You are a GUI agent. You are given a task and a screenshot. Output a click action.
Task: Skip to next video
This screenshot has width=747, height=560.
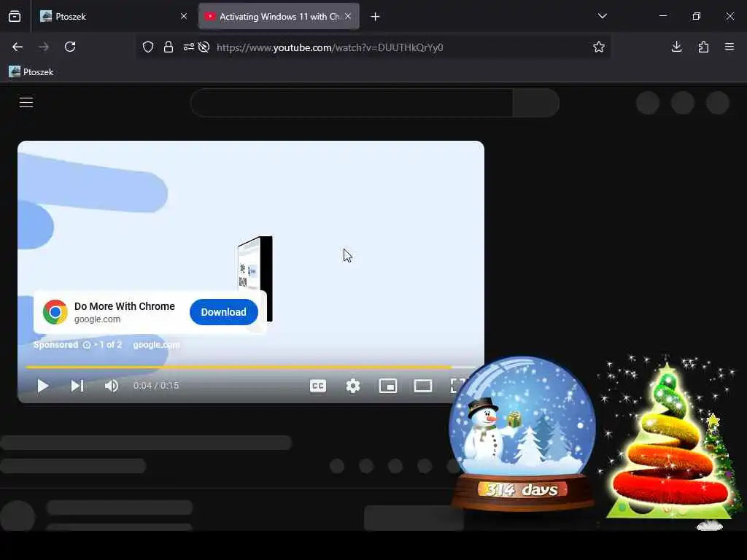point(77,386)
